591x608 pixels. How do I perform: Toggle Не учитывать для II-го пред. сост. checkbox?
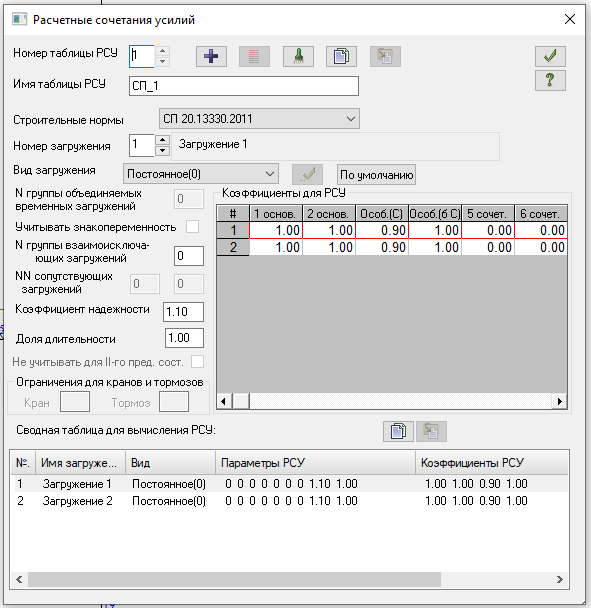197,361
